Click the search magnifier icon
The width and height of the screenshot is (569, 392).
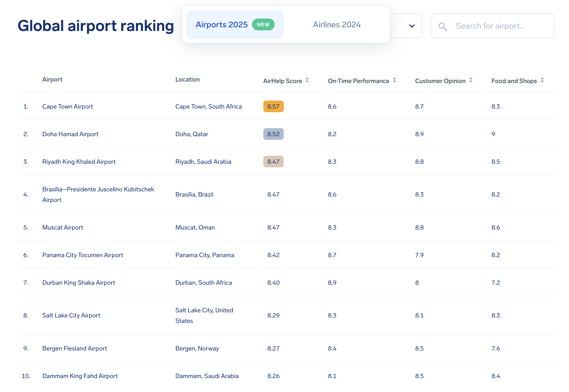tap(443, 26)
